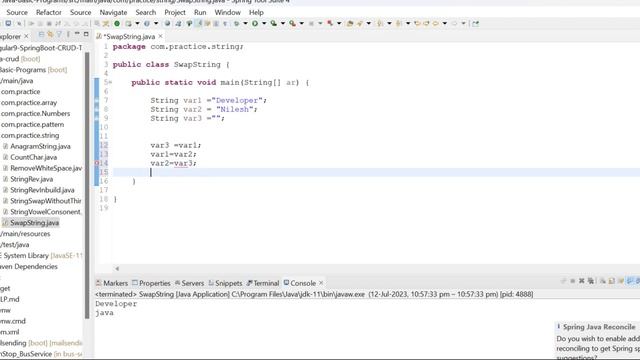
Task: Click the Last Edit Location icon
Action: click(417, 23)
